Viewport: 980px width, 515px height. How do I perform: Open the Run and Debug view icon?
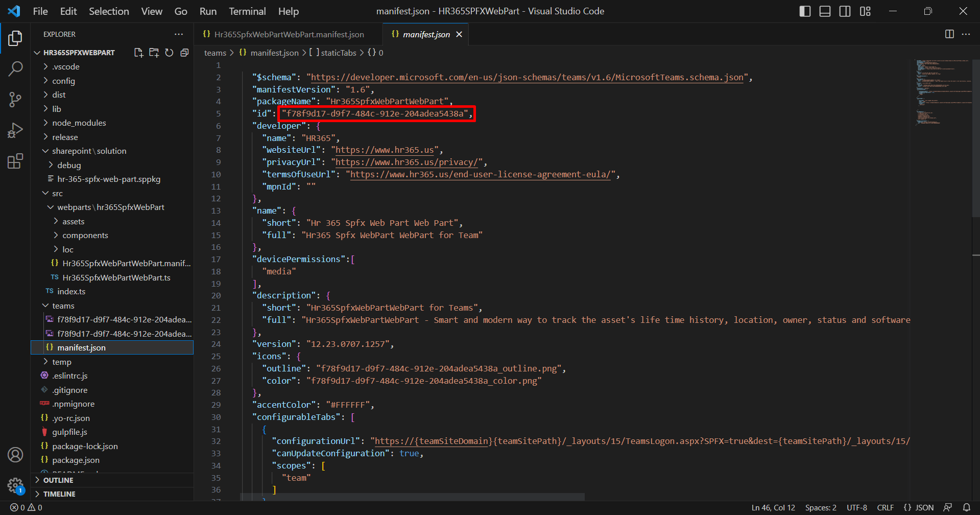pos(15,130)
